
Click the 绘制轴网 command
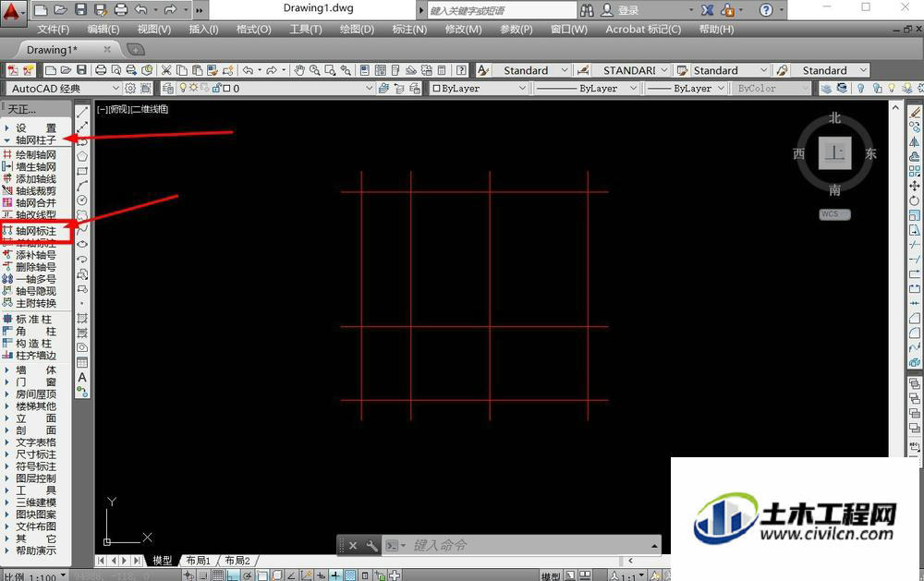point(35,154)
